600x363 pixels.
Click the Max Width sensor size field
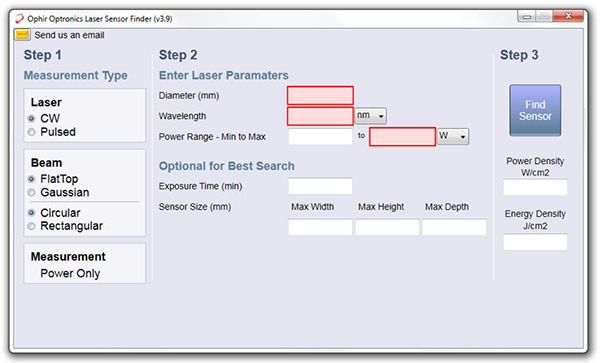tap(320, 227)
